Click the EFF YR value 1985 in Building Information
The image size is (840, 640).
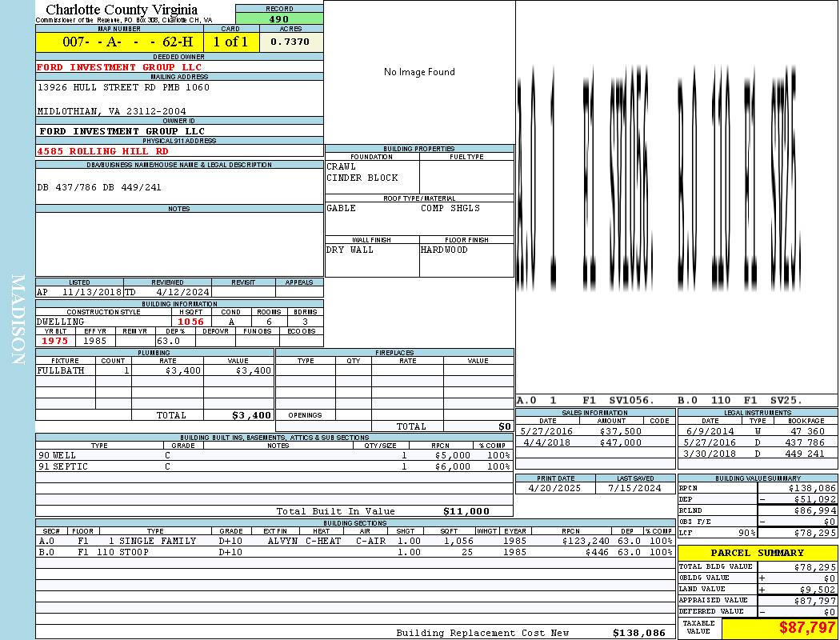tap(95, 341)
